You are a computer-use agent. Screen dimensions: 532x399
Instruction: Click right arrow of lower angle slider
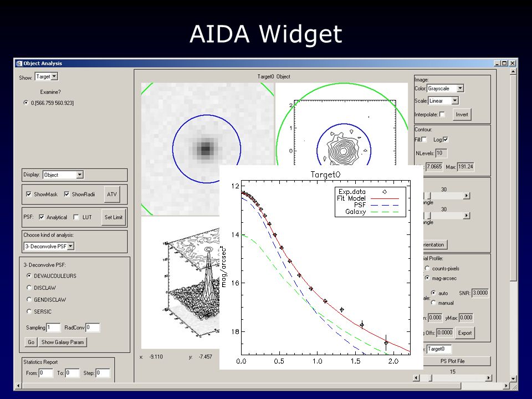[x=467, y=216]
